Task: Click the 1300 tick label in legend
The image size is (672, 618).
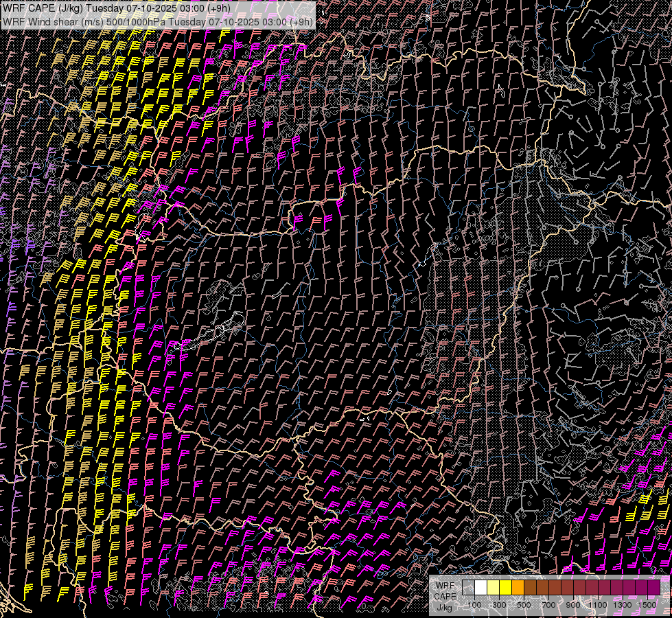Action: tap(623, 605)
